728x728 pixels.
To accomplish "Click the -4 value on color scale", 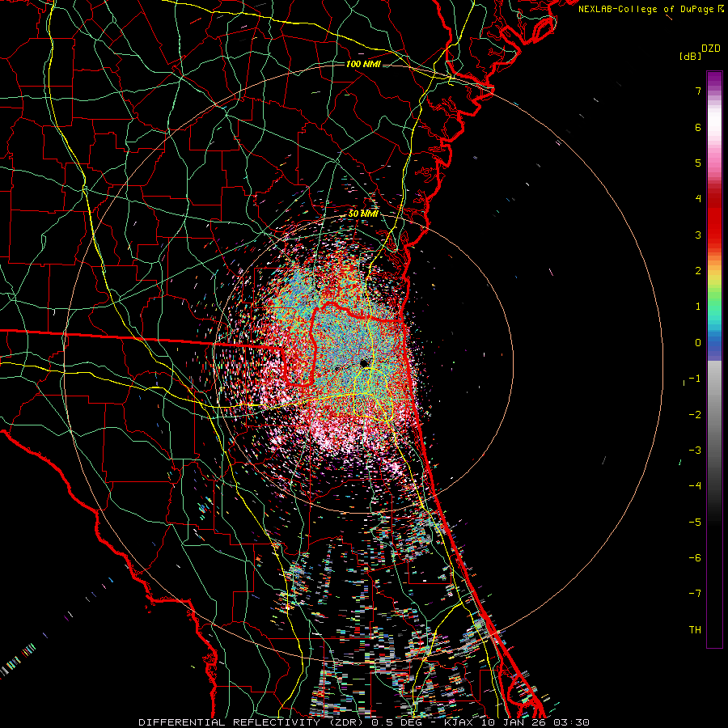I will 695,485.
